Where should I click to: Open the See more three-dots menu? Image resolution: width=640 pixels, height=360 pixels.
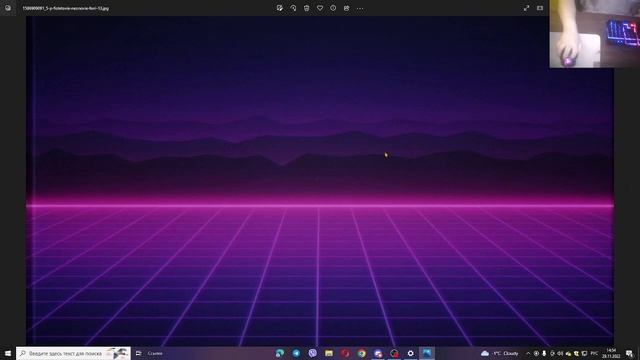tap(360, 8)
